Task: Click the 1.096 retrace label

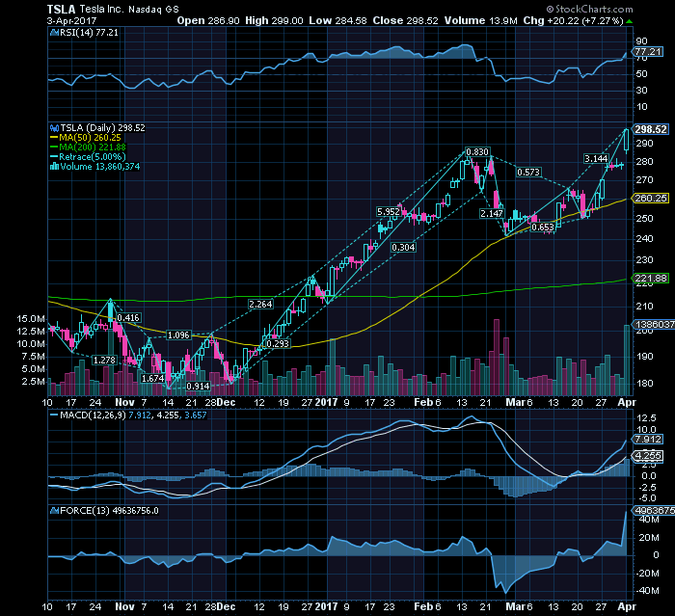Action: tap(178, 335)
